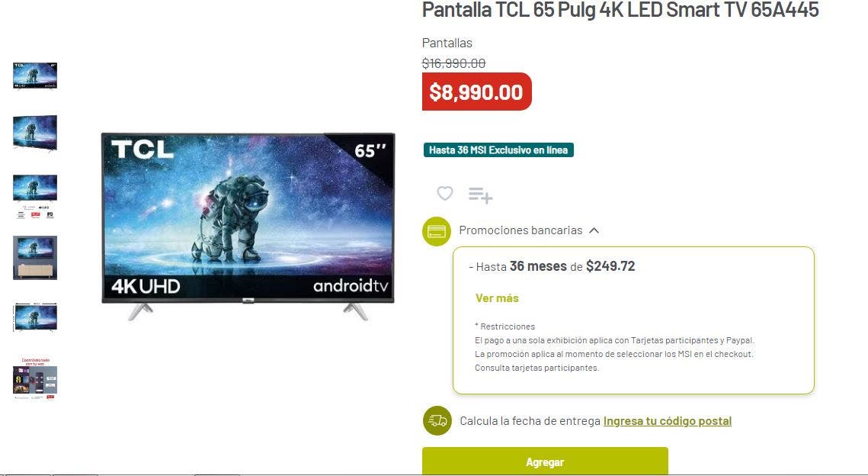
Task: Click the green credit card promotions icon
Action: [436, 231]
